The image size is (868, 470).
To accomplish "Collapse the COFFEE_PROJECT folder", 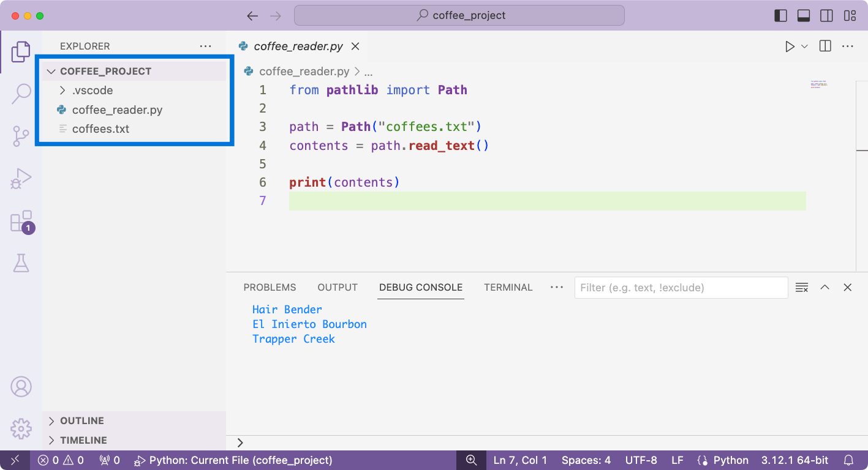I will (x=51, y=71).
